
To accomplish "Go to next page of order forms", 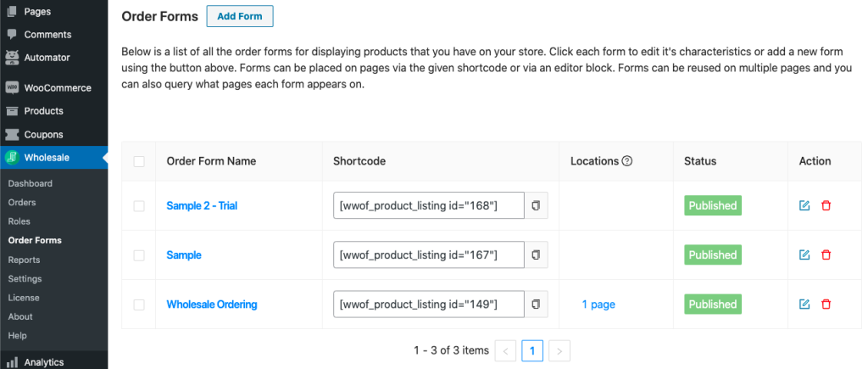I will (559, 350).
